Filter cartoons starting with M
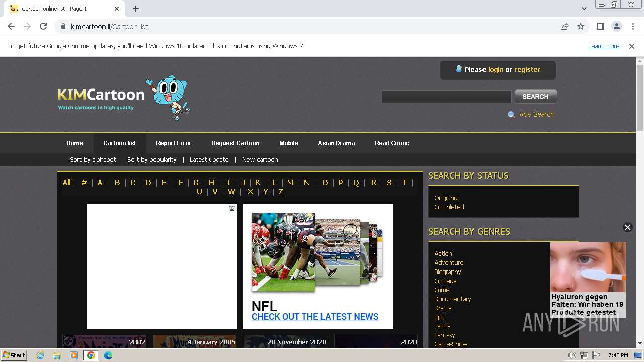 pos(290,183)
